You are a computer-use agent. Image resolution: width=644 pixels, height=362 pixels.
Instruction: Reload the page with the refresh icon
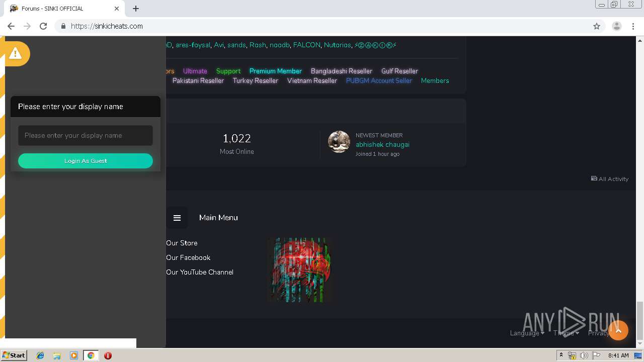pos(43,26)
